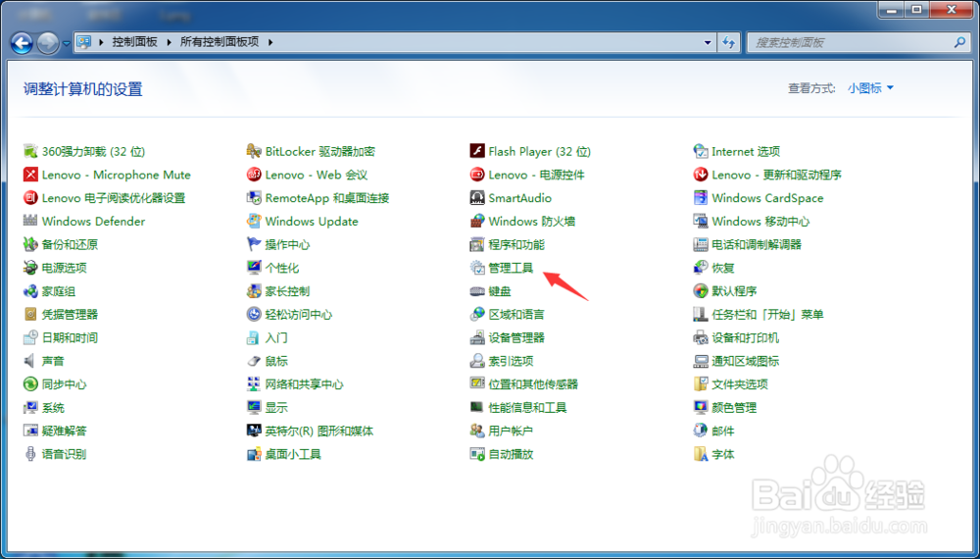Viewport: 980px width, 559px height.
Task: Click the 控制面板 breadcrumb segment
Action: (x=135, y=42)
